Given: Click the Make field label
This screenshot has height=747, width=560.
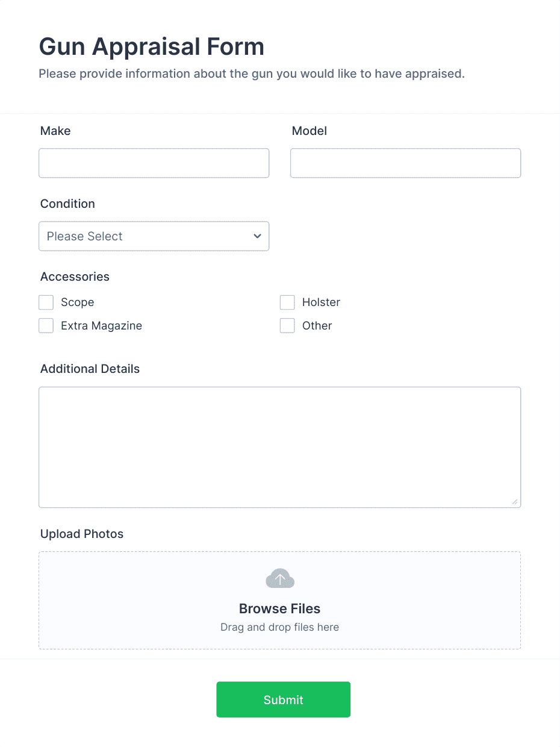Looking at the screenshot, I should coord(55,131).
